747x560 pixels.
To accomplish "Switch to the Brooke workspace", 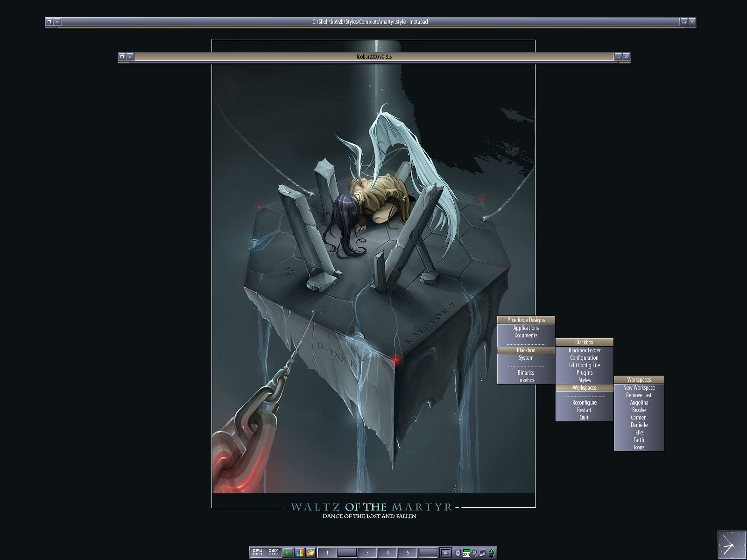I will point(639,410).
